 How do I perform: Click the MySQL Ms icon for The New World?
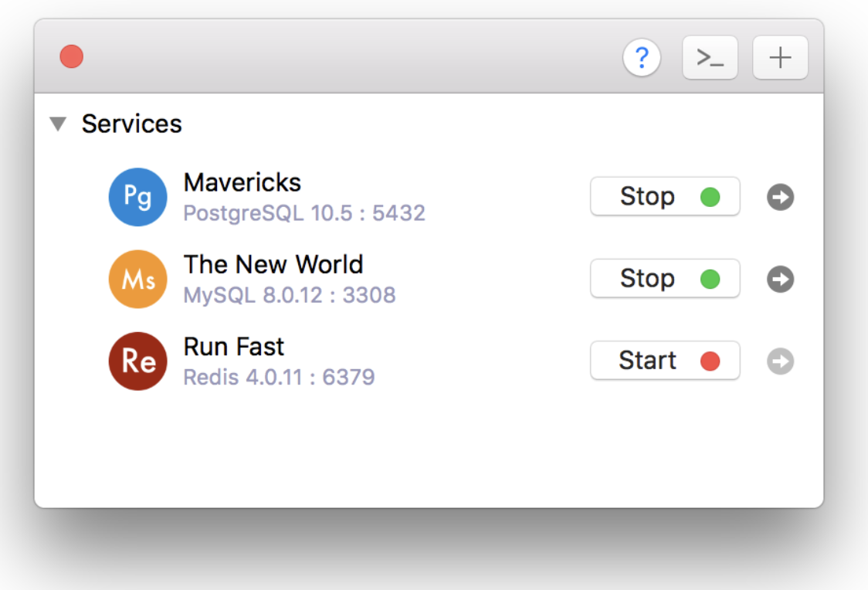137,279
